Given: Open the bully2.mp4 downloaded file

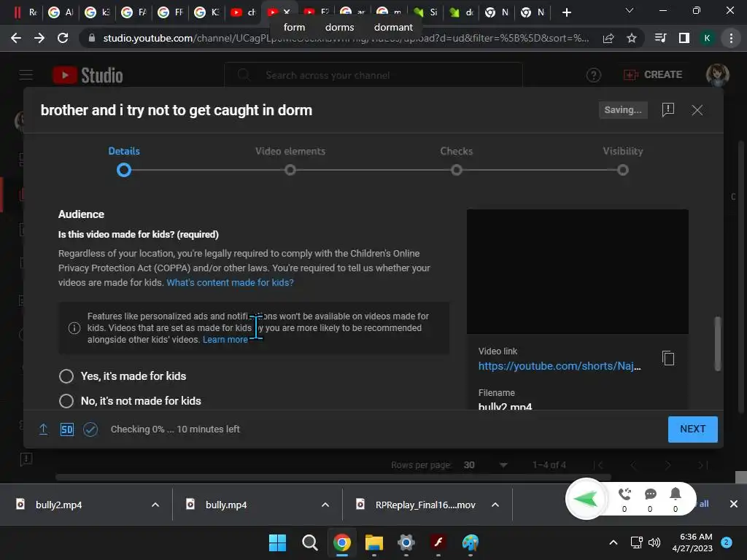Looking at the screenshot, I should pos(58,505).
